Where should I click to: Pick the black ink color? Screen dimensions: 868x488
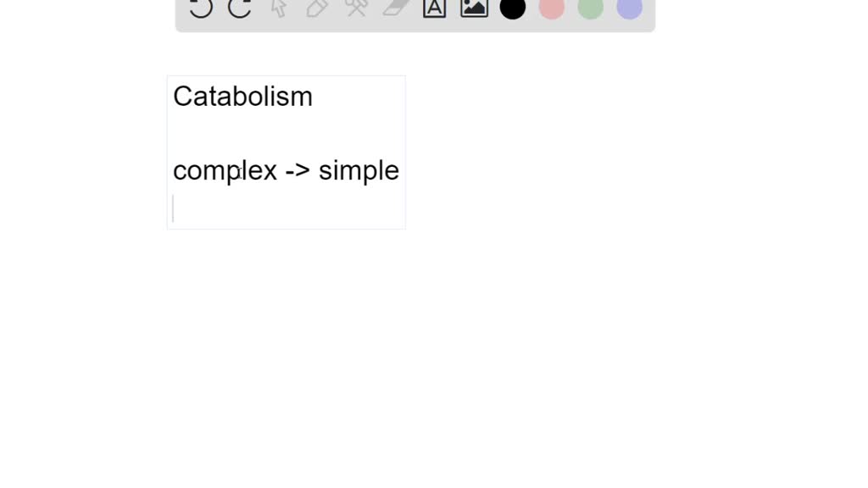pyautogui.click(x=513, y=8)
